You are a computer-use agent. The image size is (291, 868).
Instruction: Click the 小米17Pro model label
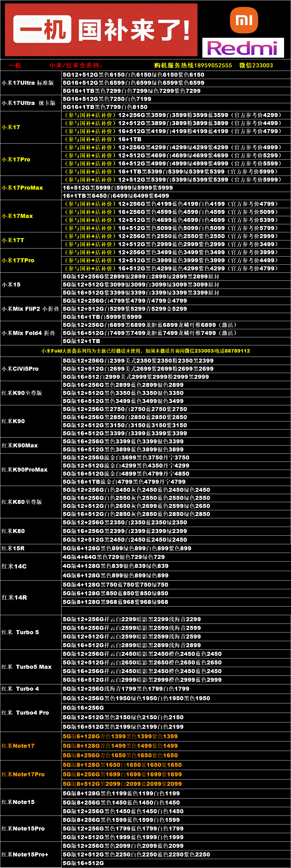[16, 160]
